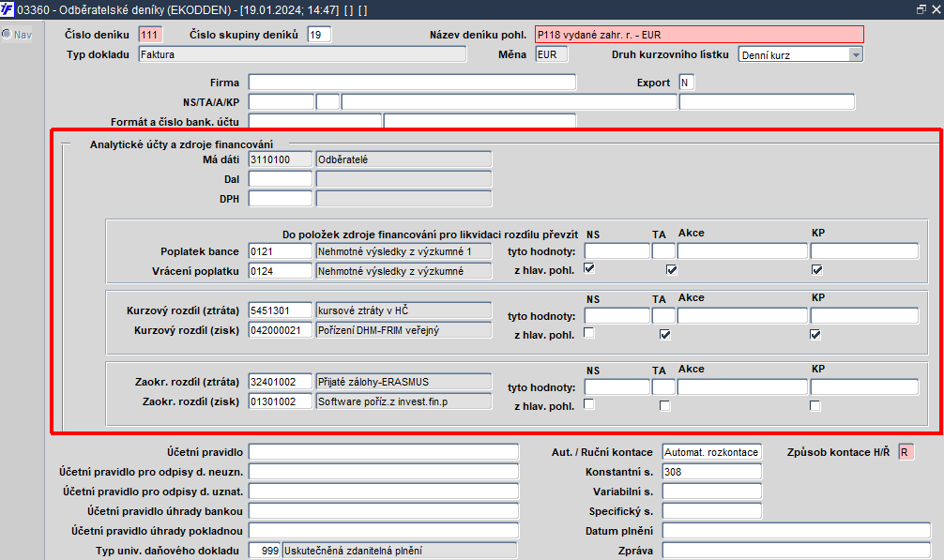Click the Aut. / Ruční kontace field
The image size is (944, 560).
coord(711,452)
